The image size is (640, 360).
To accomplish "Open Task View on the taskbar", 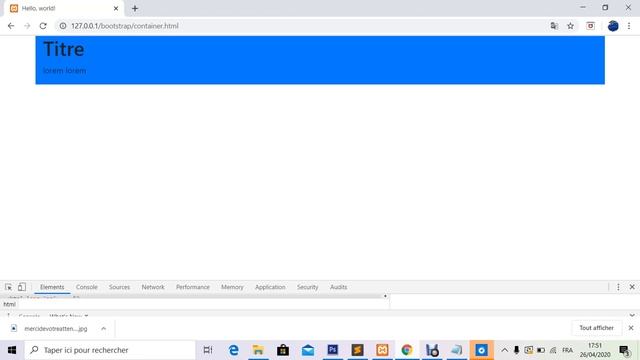I will (x=208, y=350).
